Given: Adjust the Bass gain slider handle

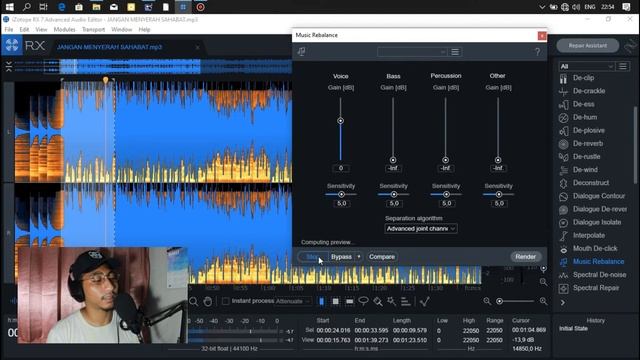Looking at the screenshot, I should [393, 160].
